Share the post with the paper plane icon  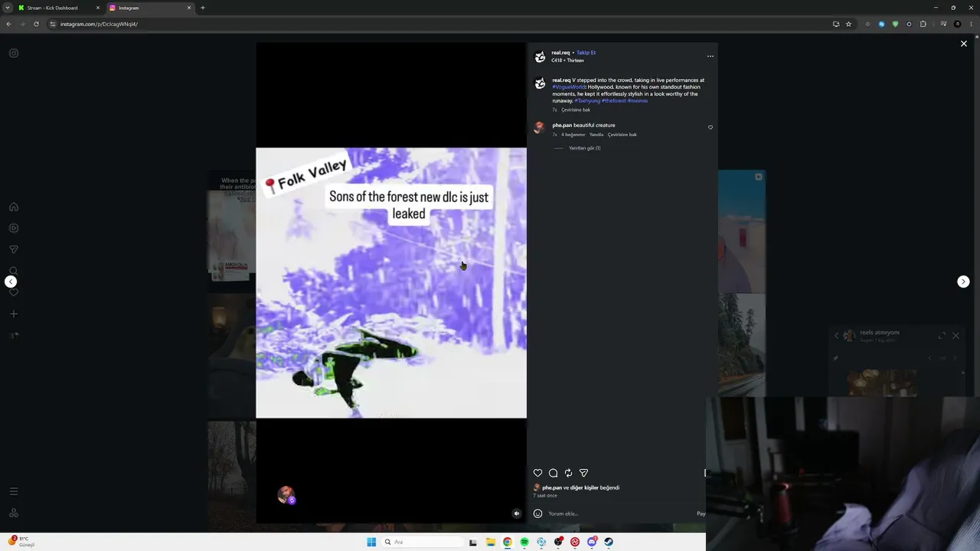[583, 473]
